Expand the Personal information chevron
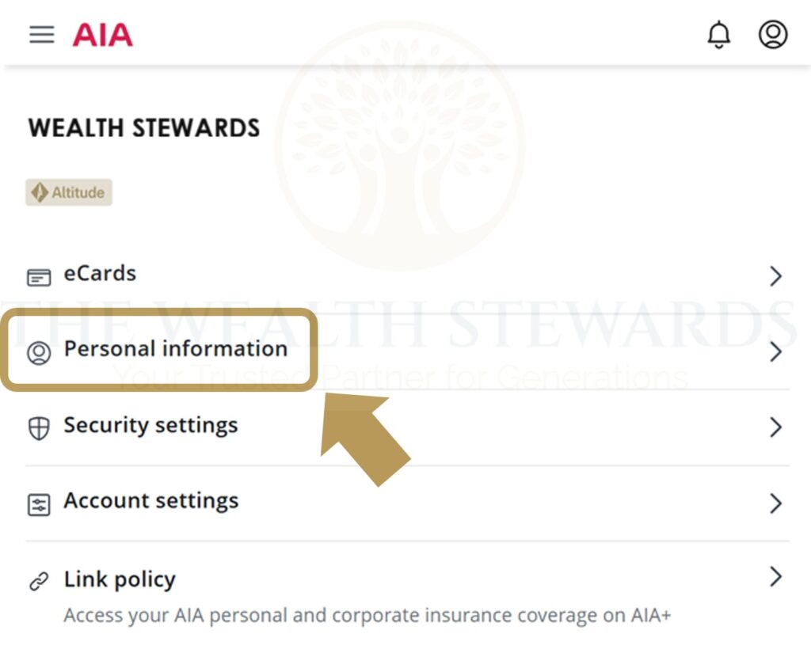Viewport: 811px width, 672px height. pos(776,352)
